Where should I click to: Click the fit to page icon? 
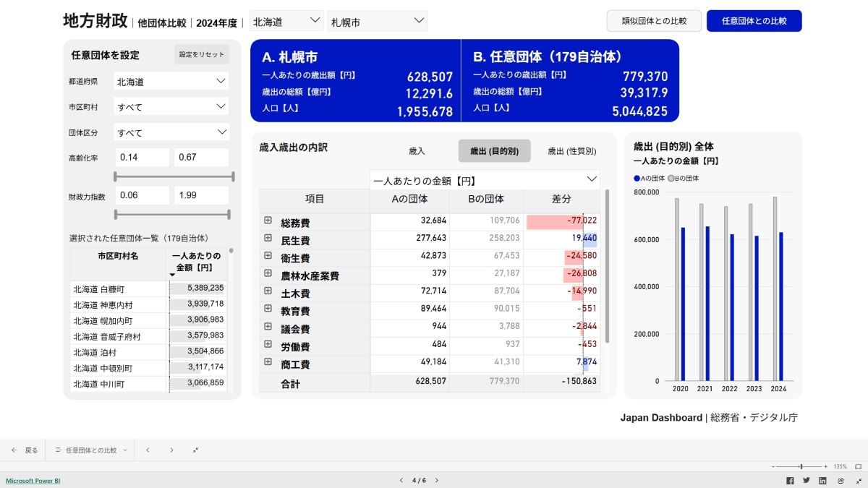pyautogui.click(x=858, y=466)
